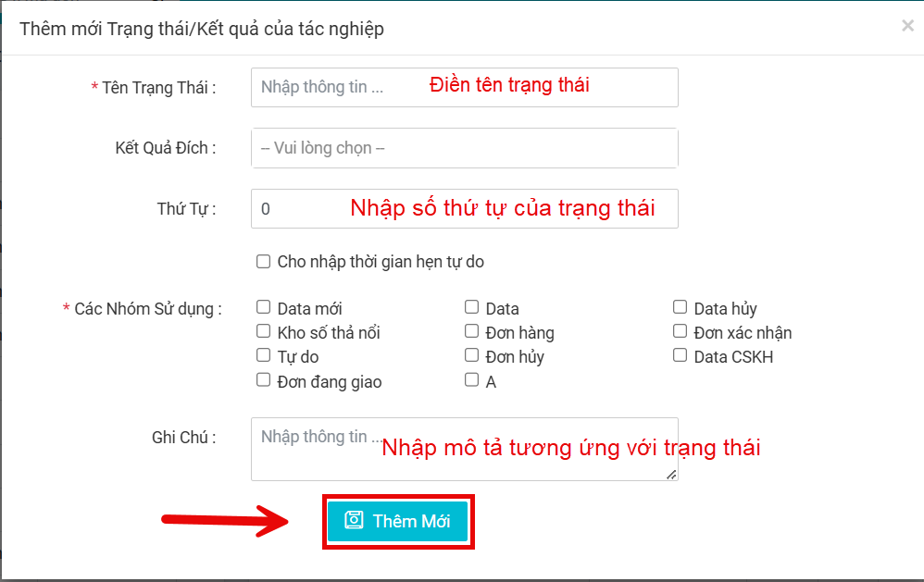Check the Đơn xác nhận option
The image size is (924, 582).
pos(680,331)
